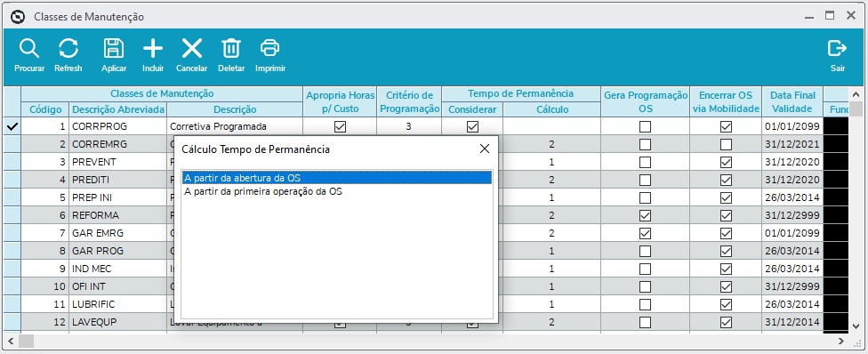
Task: Click the horizontal scrollbar right arrow
Action: tap(841, 341)
